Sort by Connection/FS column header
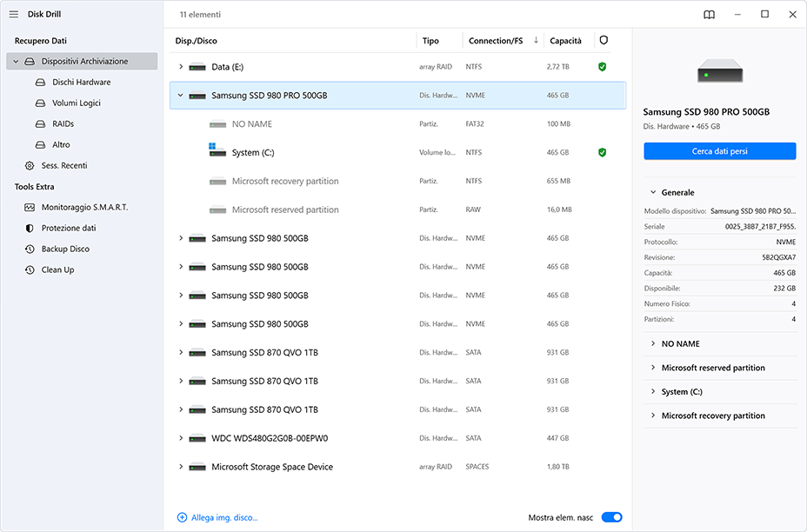The height and width of the screenshot is (532, 807). (x=496, y=41)
